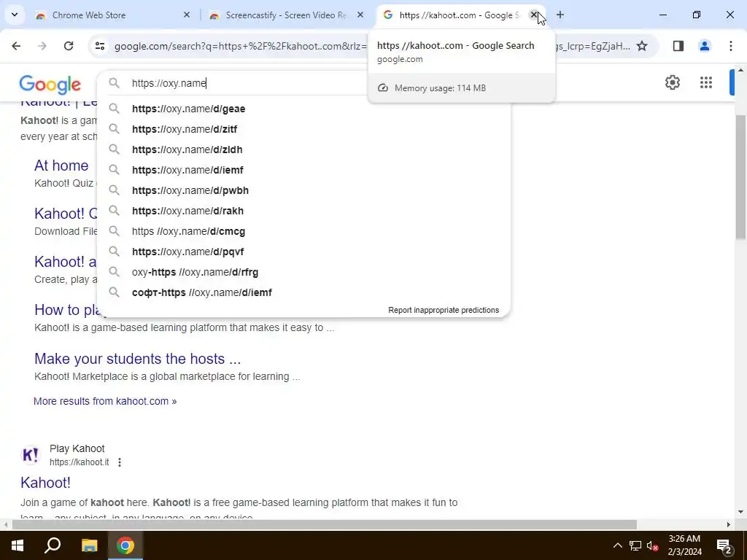Open the At home sitelink

(x=61, y=166)
